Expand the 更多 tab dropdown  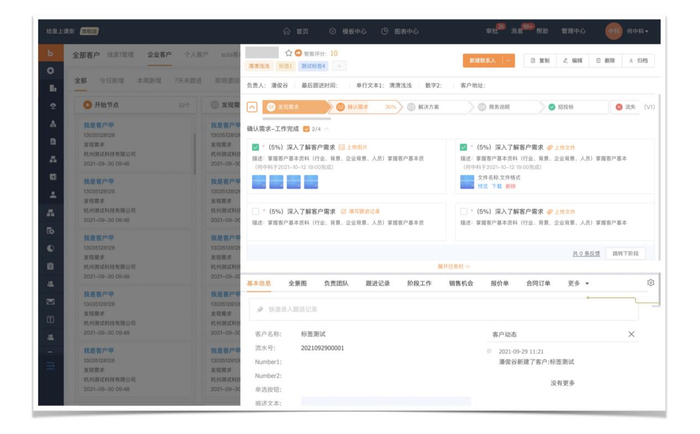click(579, 283)
